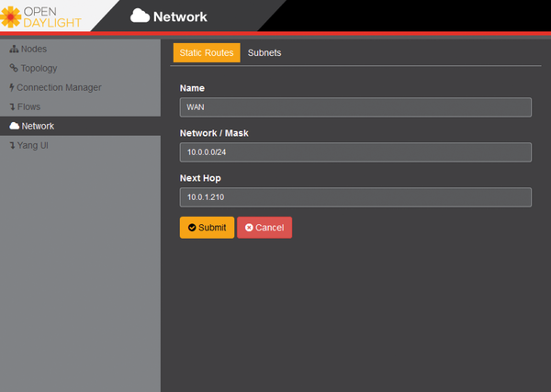Click the Network page title text

(x=181, y=17)
